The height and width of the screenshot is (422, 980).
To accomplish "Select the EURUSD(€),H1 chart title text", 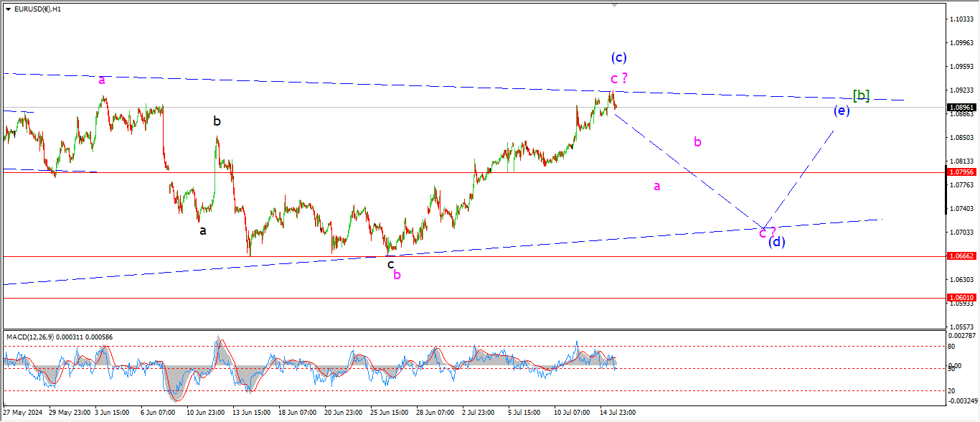I will pyautogui.click(x=37, y=9).
